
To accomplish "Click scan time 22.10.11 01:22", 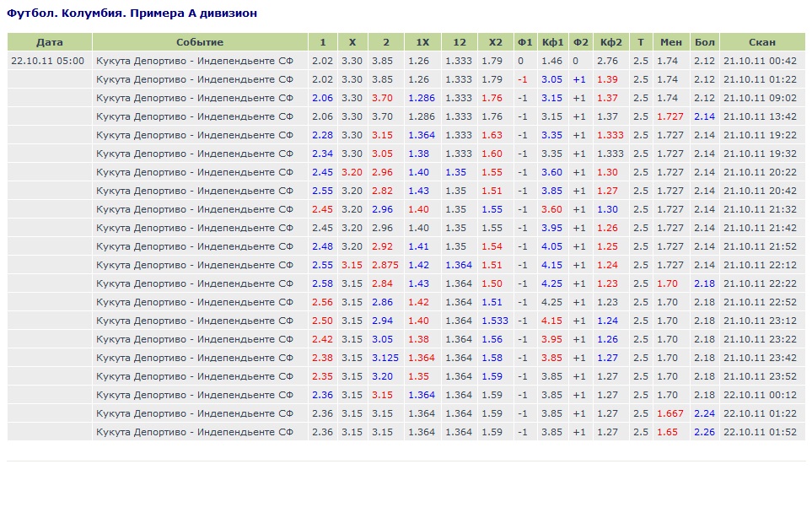I will (x=761, y=413).
